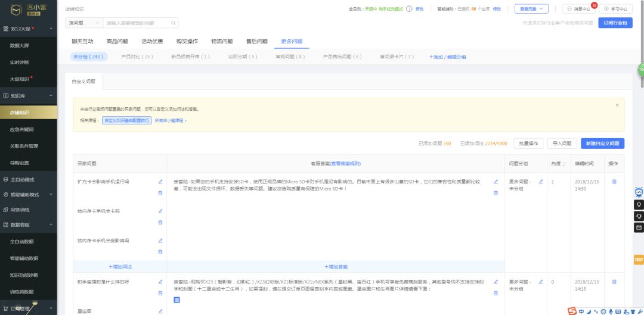The width and height of the screenshot is (644, 315).
Task: Delete the first row in 操作 column
Action: point(614,182)
